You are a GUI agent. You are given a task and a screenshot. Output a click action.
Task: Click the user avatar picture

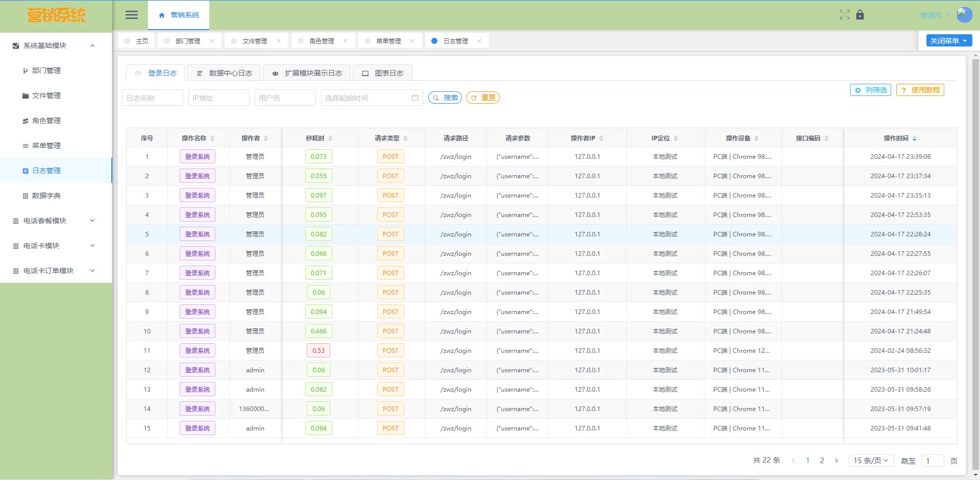click(964, 15)
